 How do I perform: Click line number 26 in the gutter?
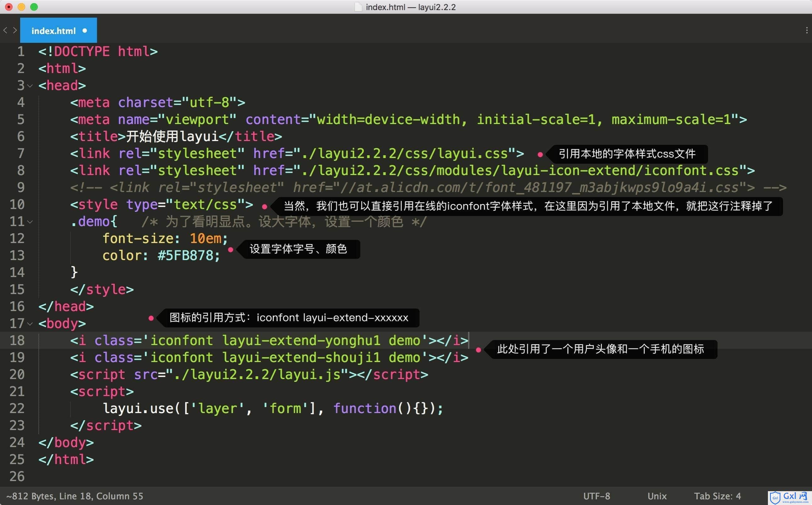pos(17,476)
